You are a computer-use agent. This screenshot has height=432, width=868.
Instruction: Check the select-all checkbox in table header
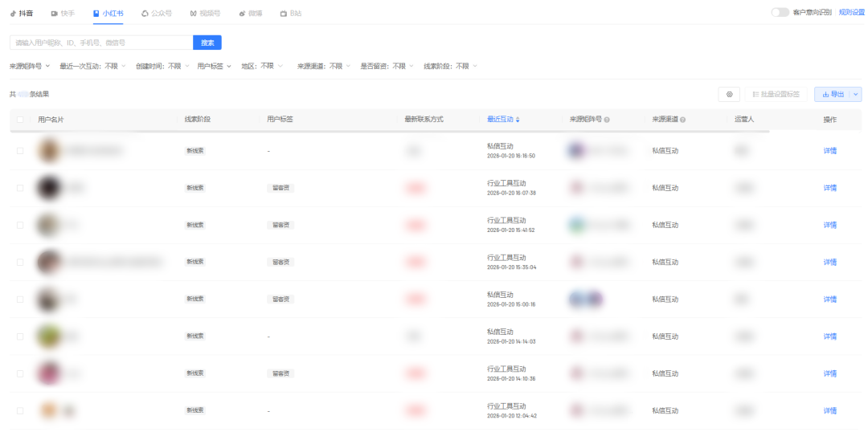[x=20, y=120]
